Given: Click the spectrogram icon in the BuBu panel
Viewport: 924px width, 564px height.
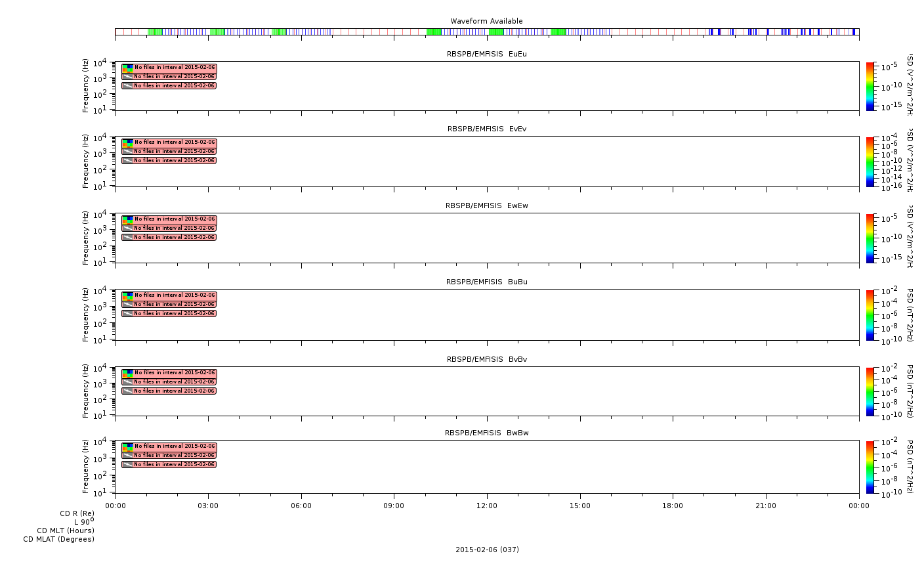Looking at the screenshot, I should click(127, 295).
